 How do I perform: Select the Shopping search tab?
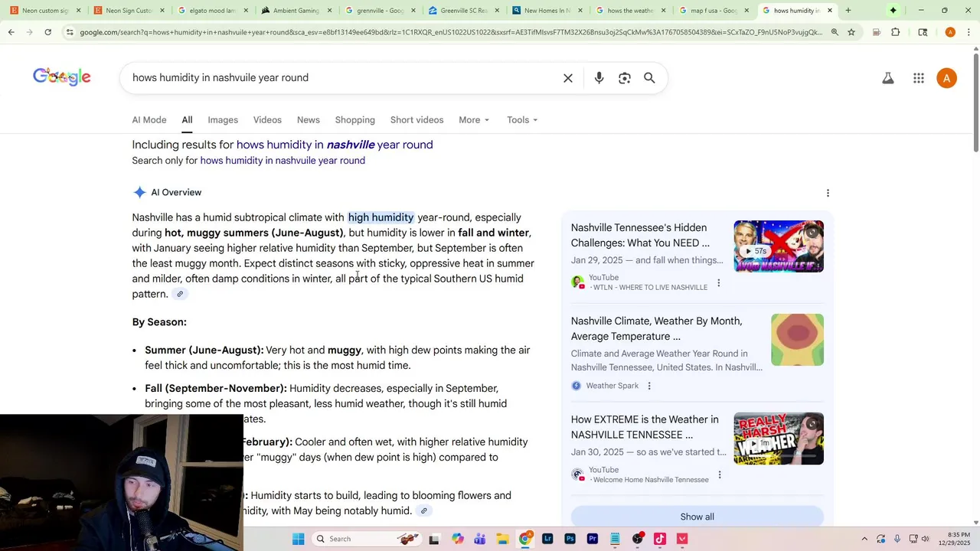355,120
